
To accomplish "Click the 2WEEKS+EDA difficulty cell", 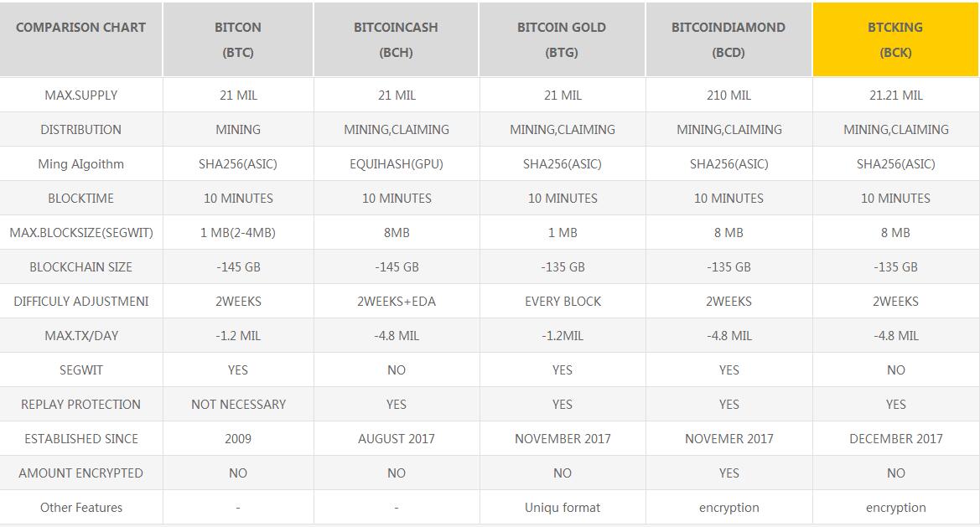I will click(397, 301).
